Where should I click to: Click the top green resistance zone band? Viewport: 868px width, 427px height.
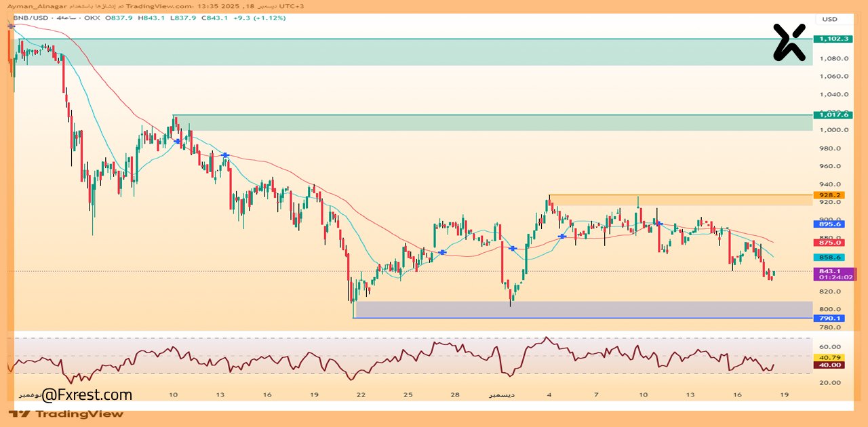point(407,52)
